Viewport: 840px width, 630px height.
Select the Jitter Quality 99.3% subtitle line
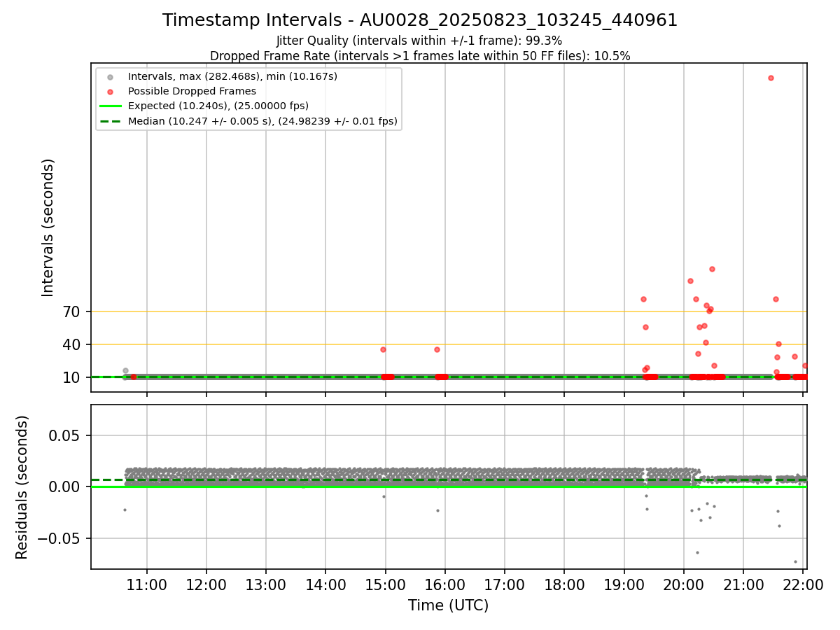click(420, 41)
